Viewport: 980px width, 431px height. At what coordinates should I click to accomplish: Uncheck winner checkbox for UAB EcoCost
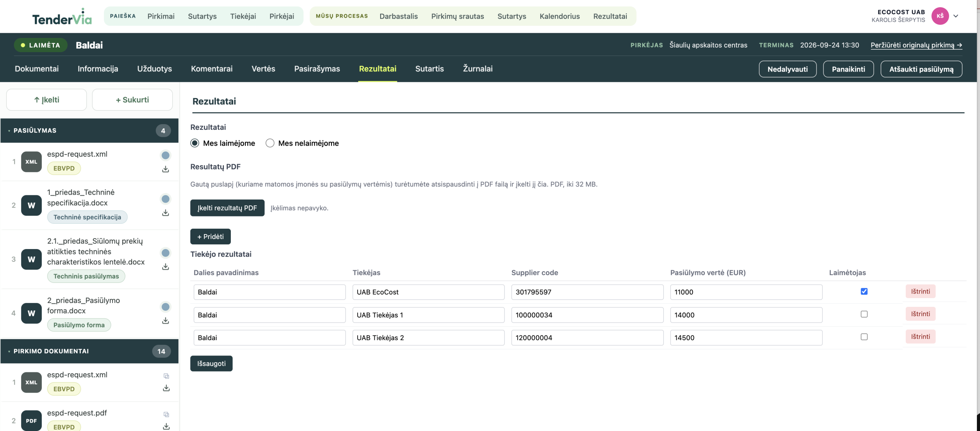tap(864, 292)
